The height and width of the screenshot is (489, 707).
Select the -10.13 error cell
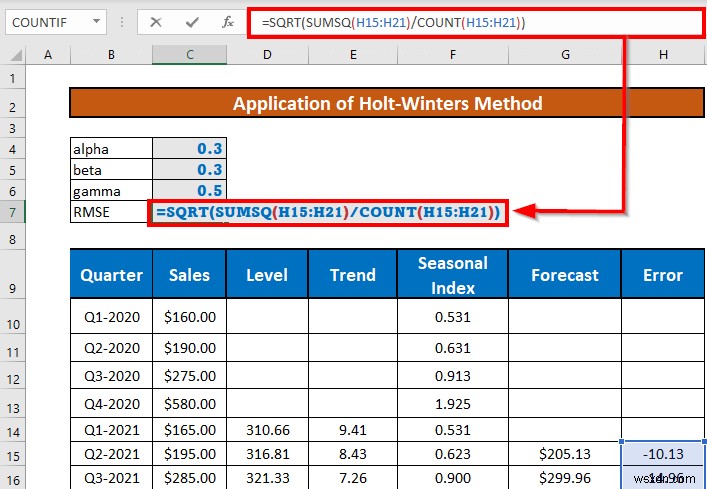(x=663, y=453)
